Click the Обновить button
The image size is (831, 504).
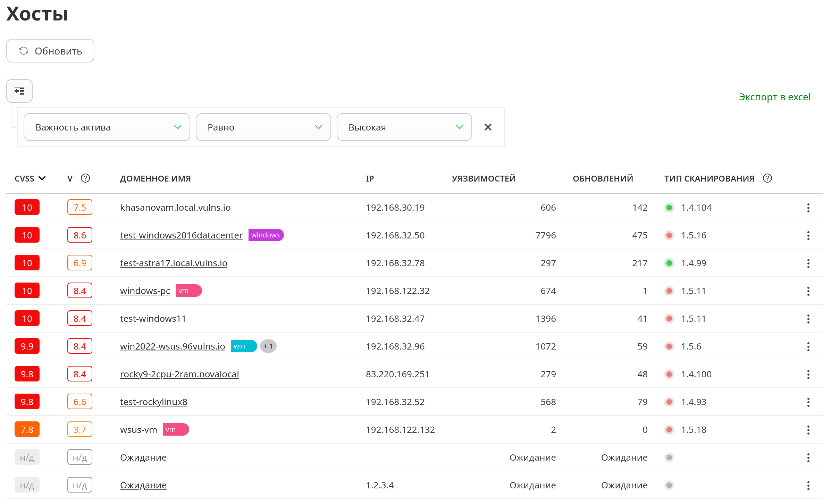tap(50, 51)
